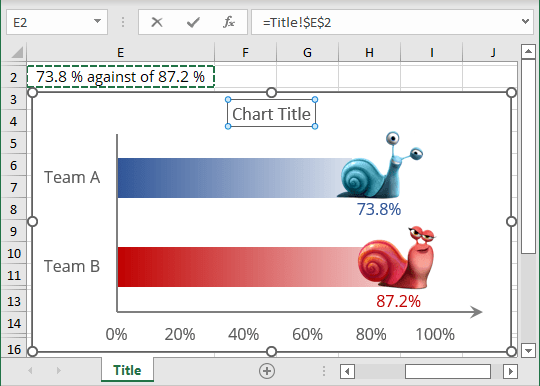Select column J header
Image resolution: width=540 pixels, height=386 pixels.
[490, 52]
